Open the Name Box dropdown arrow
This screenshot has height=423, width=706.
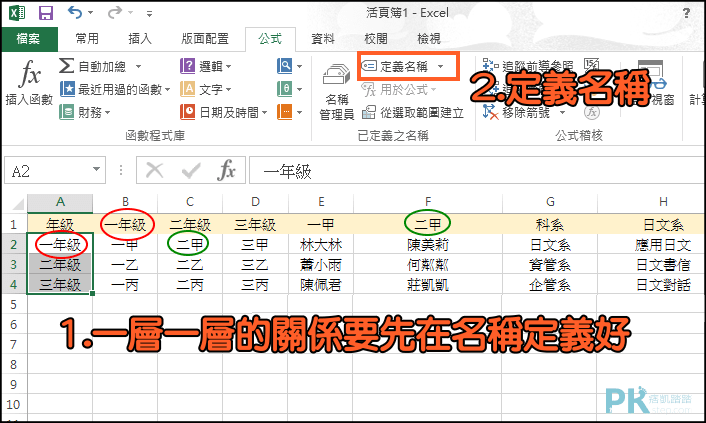pos(96,169)
